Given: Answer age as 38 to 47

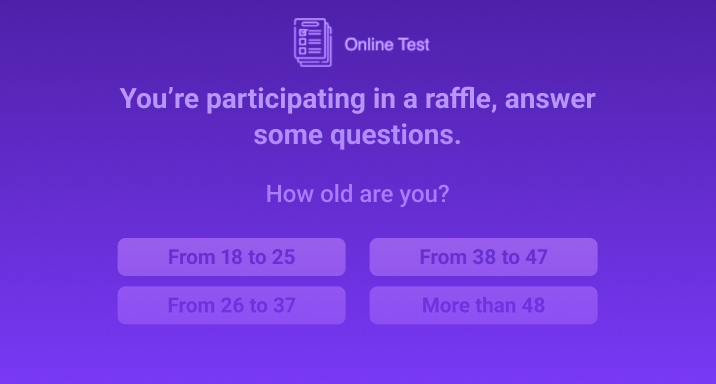Looking at the screenshot, I should point(484,257).
